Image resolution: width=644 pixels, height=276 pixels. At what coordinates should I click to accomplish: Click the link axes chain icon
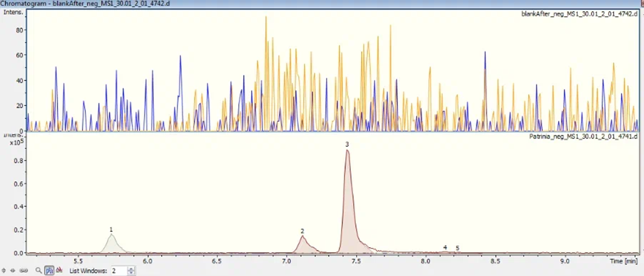click(24, 271)
